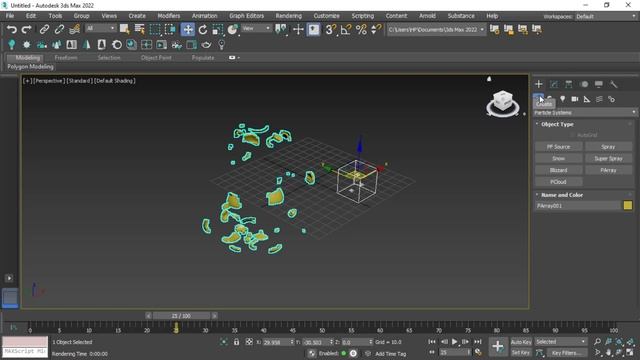
Task: Select and Link tool in toolbar
Action: [x=44, y=29]
